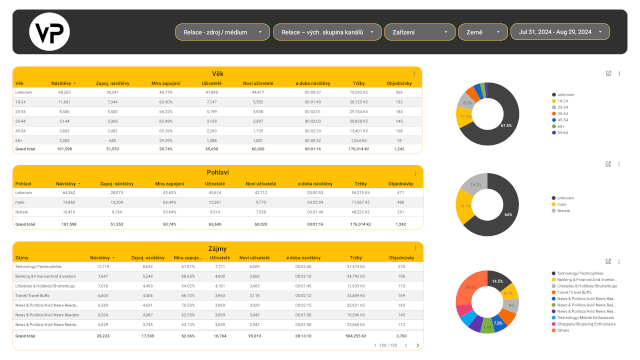Open the Země filter dropdown
The height and width of the screenshot is (360, 640).
pyautogui.click(x=483, y=32)
